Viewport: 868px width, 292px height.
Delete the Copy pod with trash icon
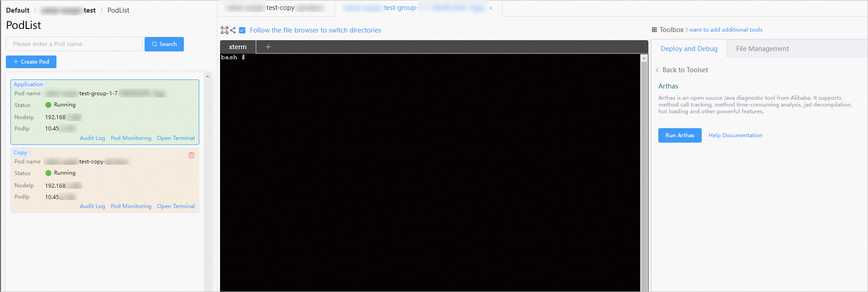coord(192,155)
